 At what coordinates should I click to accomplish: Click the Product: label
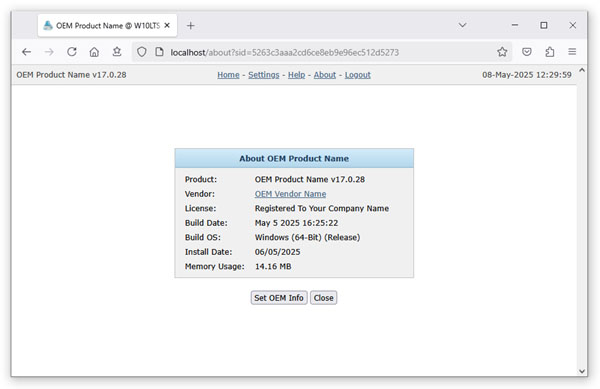point(201,179)
